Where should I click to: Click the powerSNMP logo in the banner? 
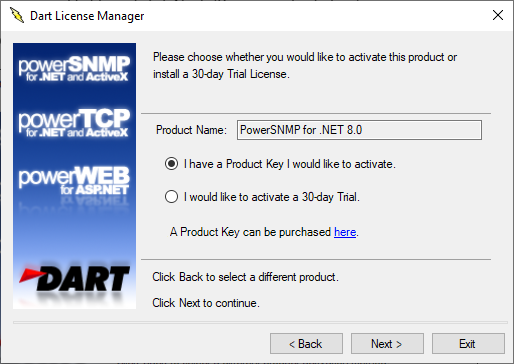pyautogui.click(x=74, y=68)
